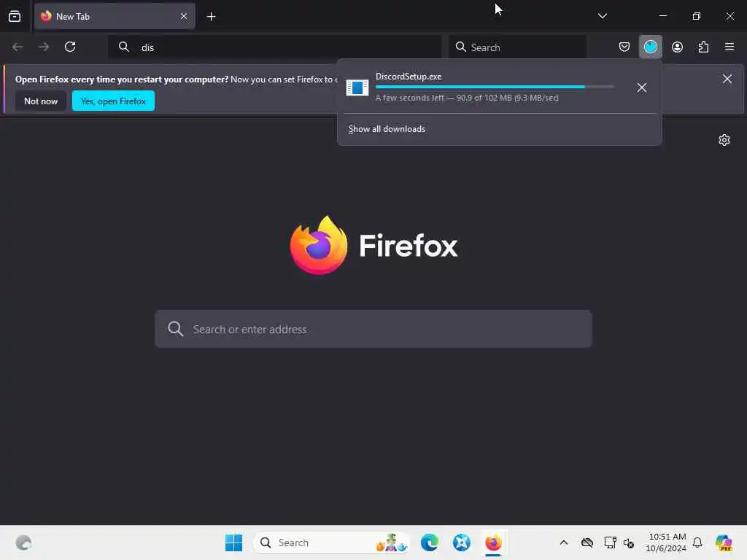Show hidden system tray icons
Screen dimensions: 747x560
point(564,542)
